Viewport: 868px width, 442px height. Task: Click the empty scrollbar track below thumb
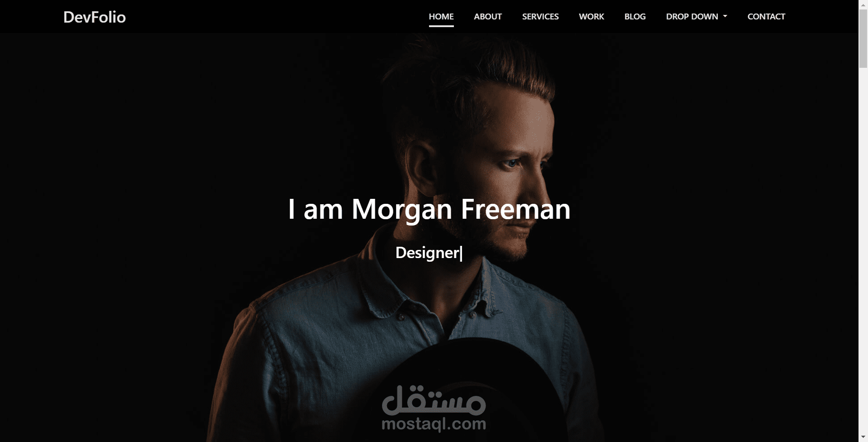point(863,249)
